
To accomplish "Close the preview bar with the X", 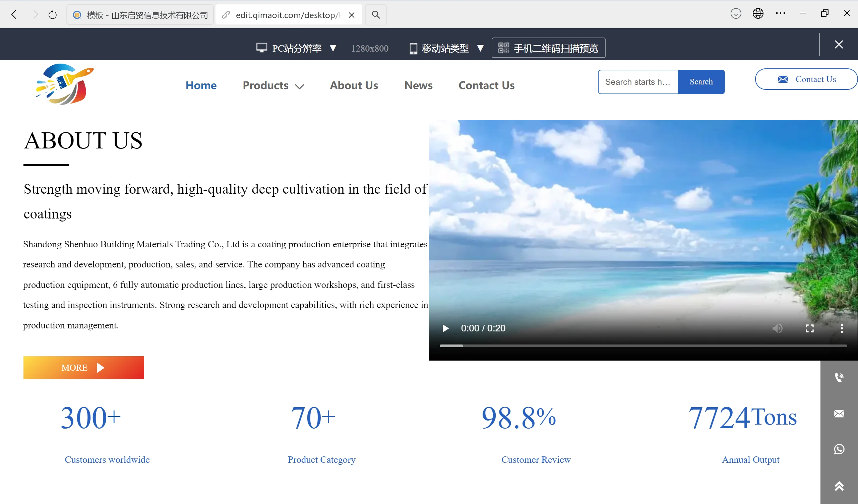I will click(839, 44).
